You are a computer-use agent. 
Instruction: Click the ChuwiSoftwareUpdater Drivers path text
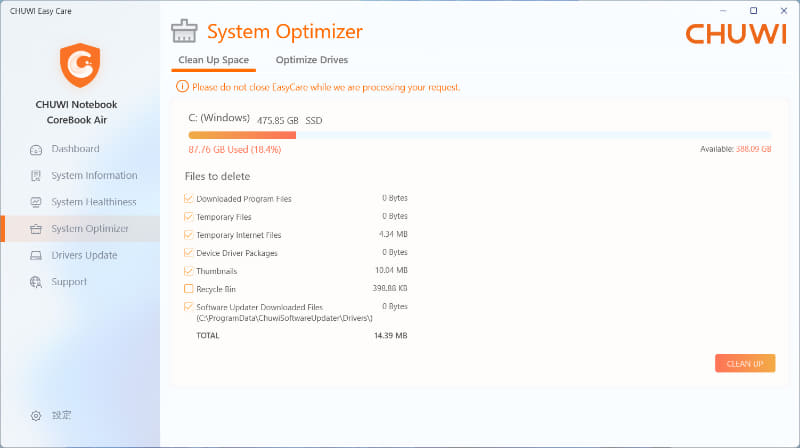point(284,318)
